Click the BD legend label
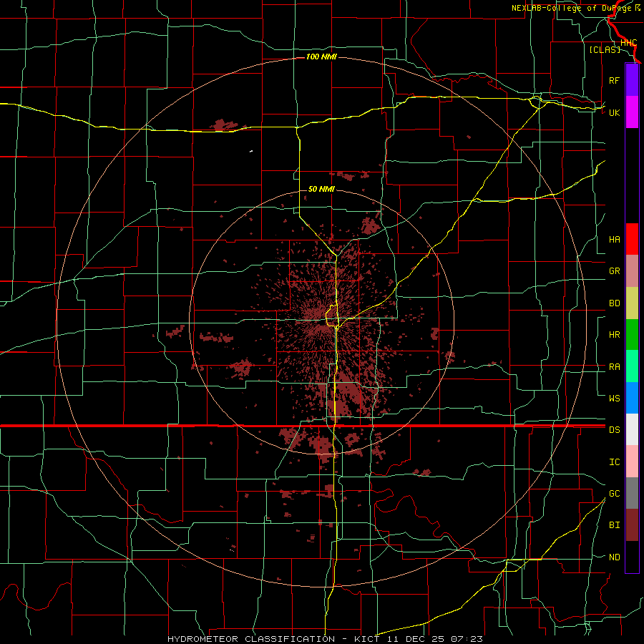Image resolution: width=644 pixels, height=644 pixels. click(614, 303)
